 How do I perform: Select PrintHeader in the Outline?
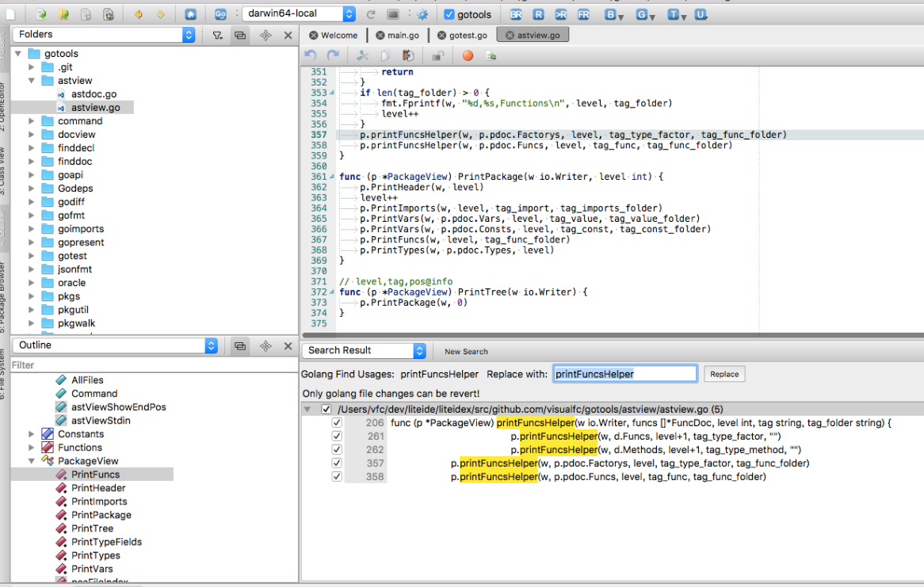98,488
